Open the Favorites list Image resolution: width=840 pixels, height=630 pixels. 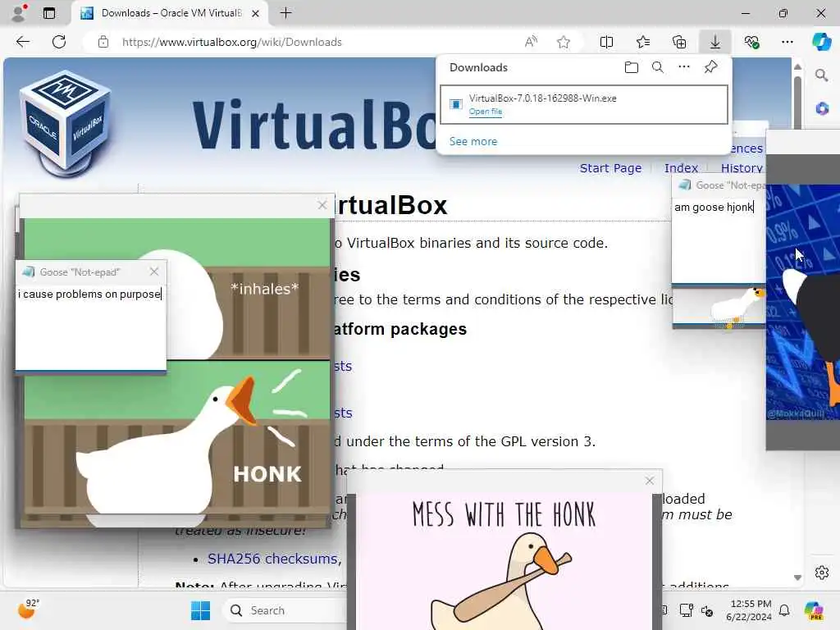tap(643, 42)
